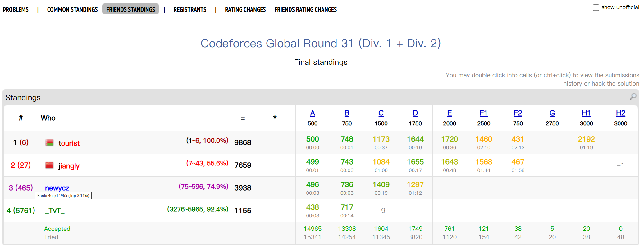The image size is (644, 251).
Task: Open the Problems tab
Action: coord(16,10)
